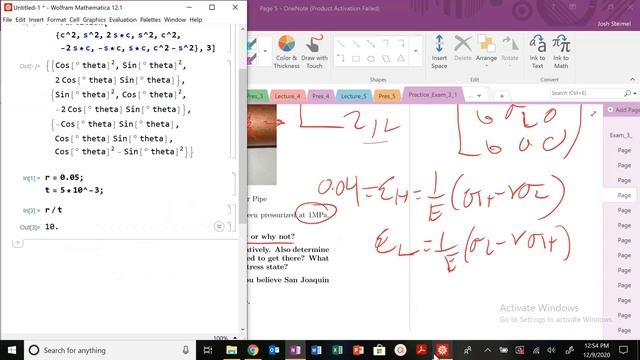640x360 pixels.
Task: Select Insert Space tool in OneNote ribbon
Action: (x=439, y=52)
